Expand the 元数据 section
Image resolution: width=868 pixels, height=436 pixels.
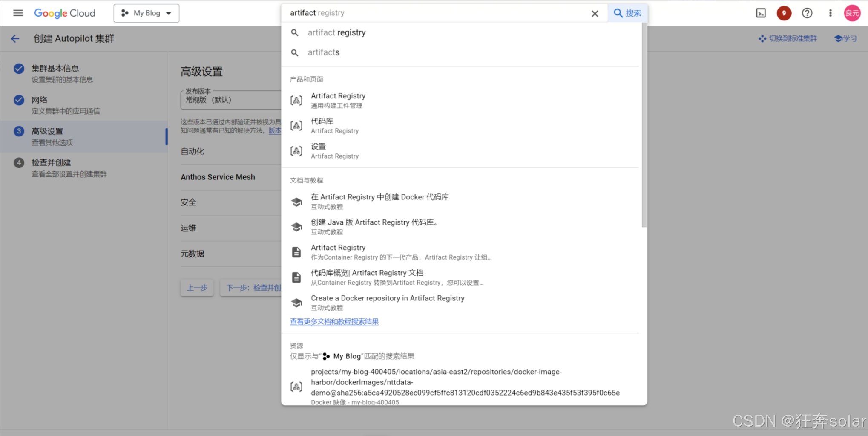pos(231,254)
